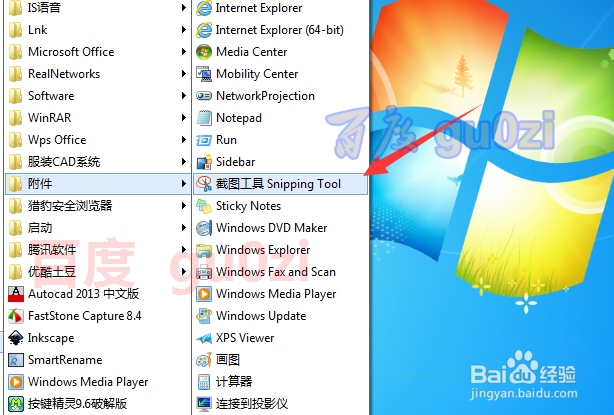The height and width of the screenshot is (415, 614).
Task: Launch SmartRename icon
Action: (x=16, y=360)
